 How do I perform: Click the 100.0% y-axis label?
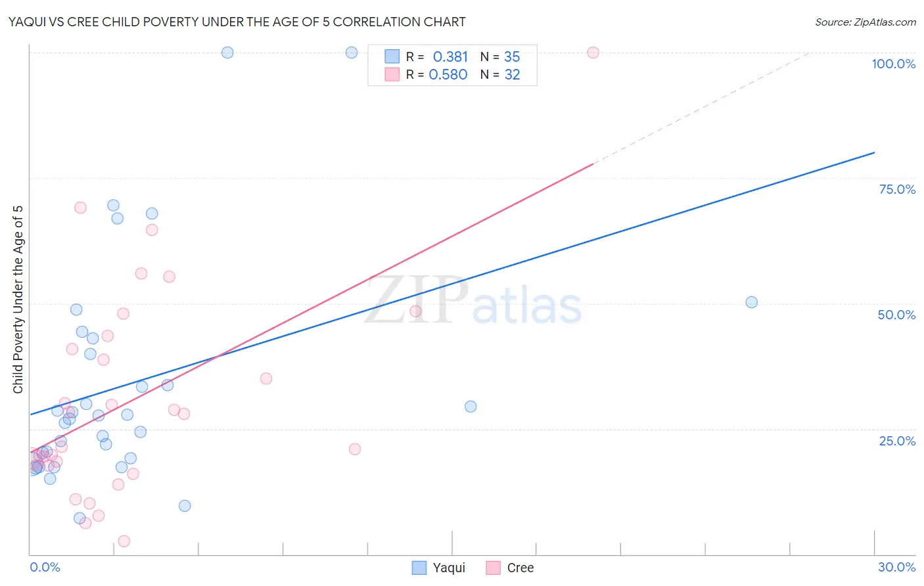click(x=894, y=64)
